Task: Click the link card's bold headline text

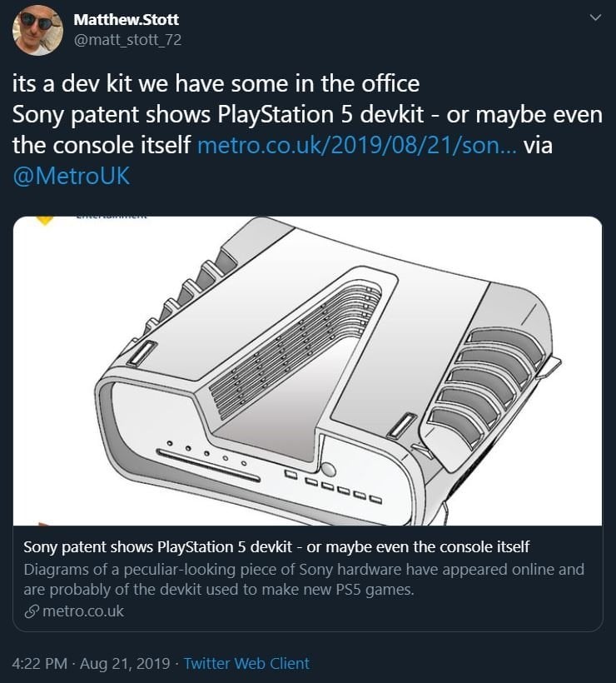Action: [276, 546]
